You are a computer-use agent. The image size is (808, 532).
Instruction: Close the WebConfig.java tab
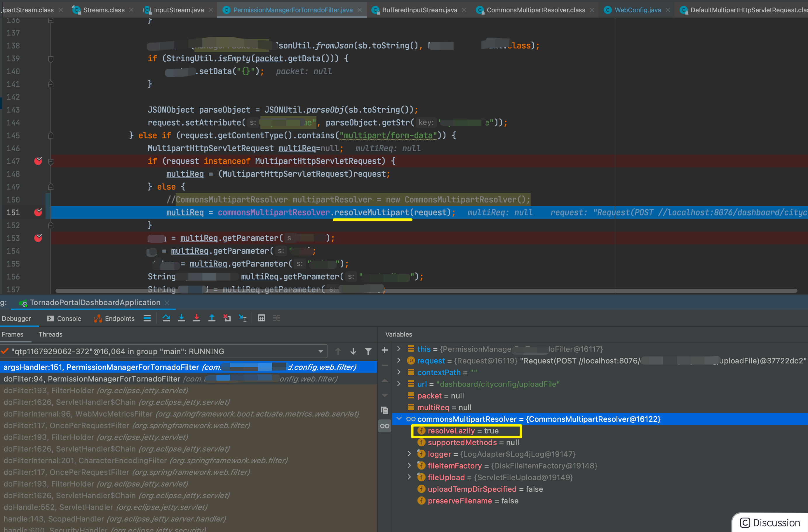click(668, 10)
